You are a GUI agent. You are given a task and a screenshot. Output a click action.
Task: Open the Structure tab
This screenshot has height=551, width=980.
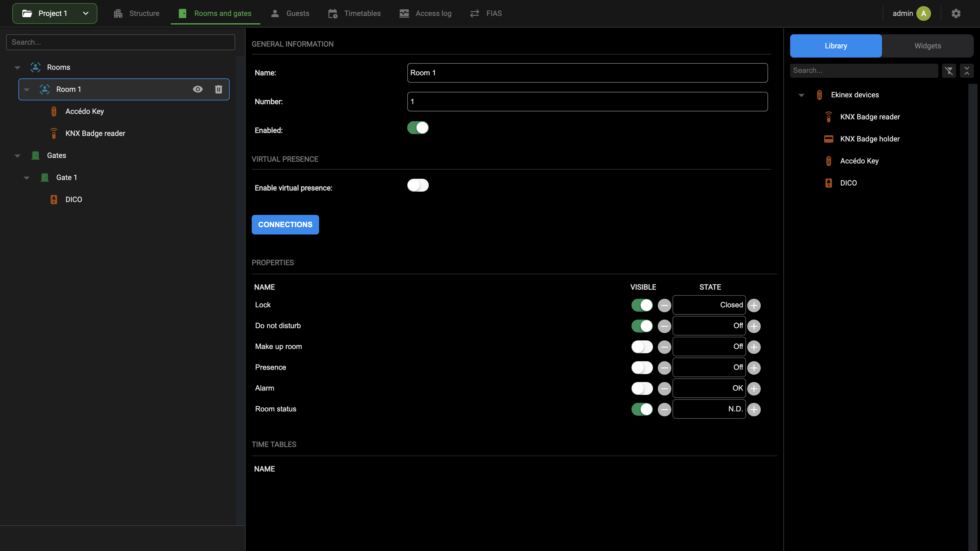pos(137,13)
